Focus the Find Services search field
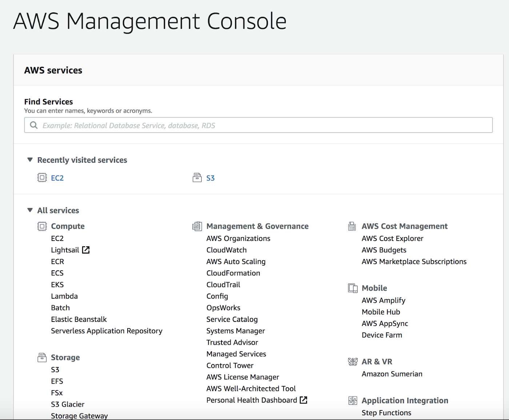The image size is (509, 420). [x=258, y=125]
